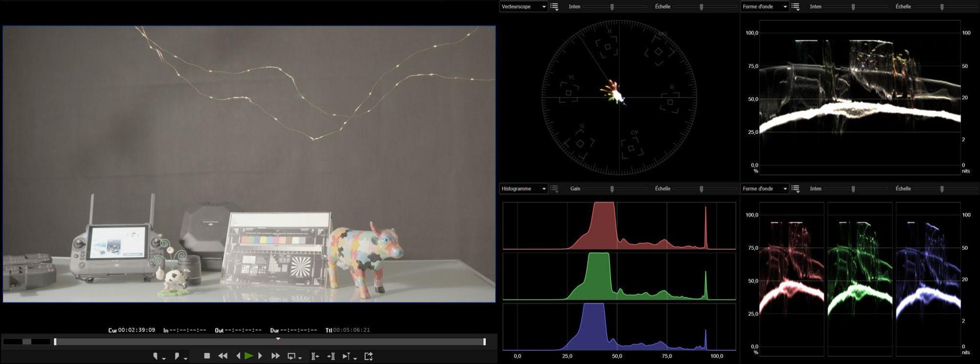980x364 pixels.
Task: Open the Vecteurscope settings list icon
Action: click(554, 7)
